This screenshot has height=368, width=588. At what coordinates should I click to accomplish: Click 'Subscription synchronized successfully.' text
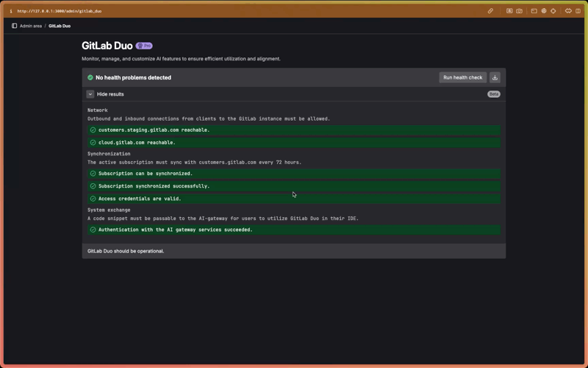[x=154, y=186]
